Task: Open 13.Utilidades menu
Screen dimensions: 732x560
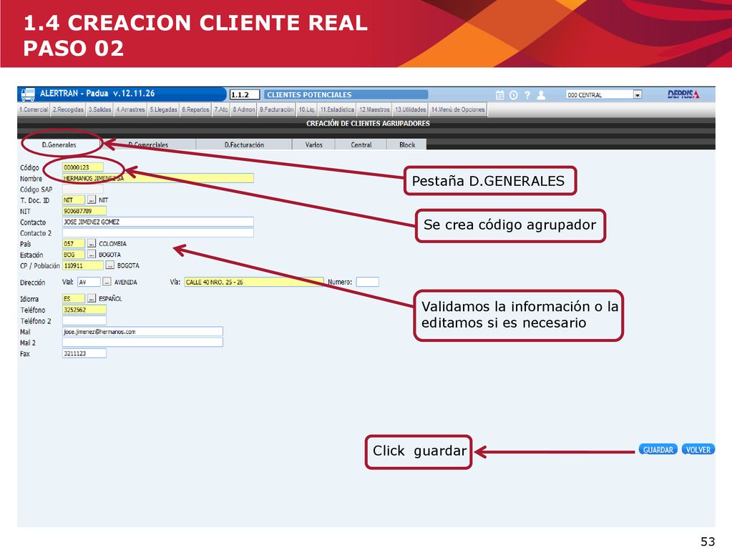Action: pos(410,109)
